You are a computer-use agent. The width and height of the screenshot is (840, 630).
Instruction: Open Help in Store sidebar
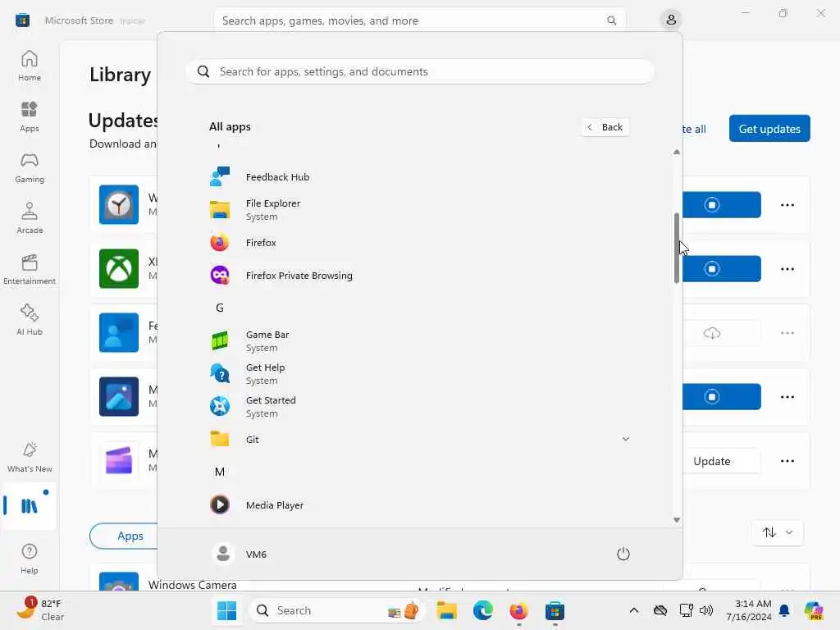point(30,559)
